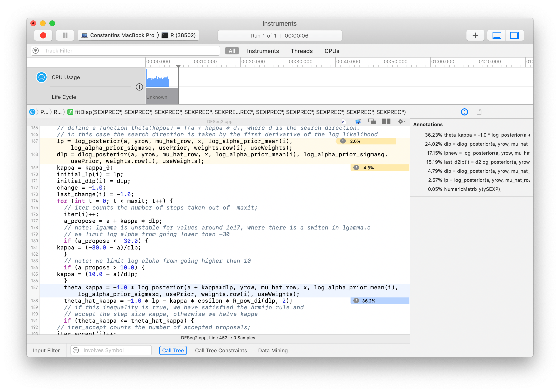
Task: Toggle the All tracks filter
Action: 232,51
